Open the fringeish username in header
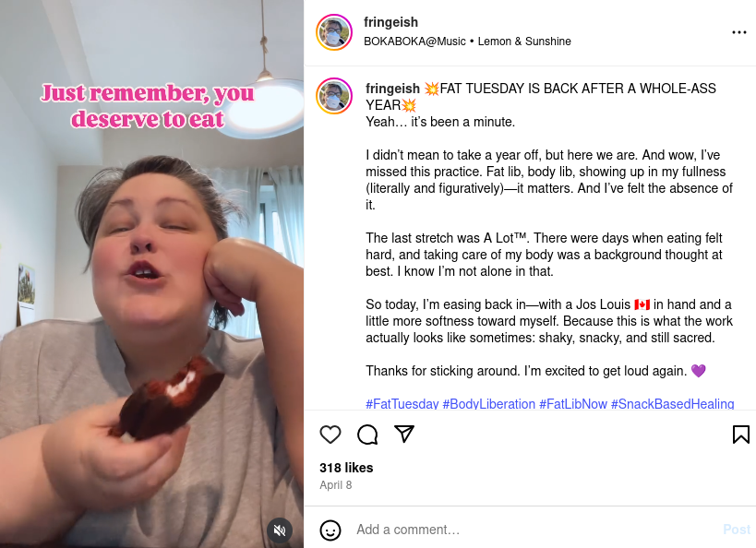This screenshot has width=756, height=548. pos(390,22)
